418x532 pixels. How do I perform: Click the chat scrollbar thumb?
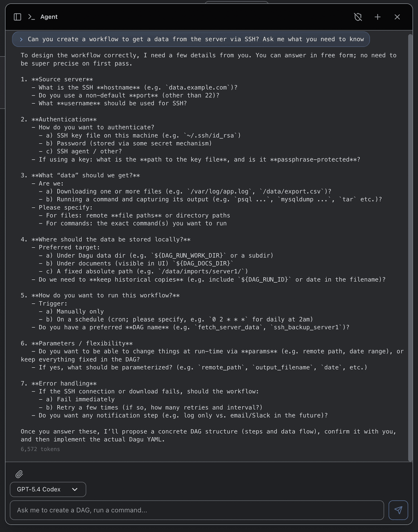(410, 247)
